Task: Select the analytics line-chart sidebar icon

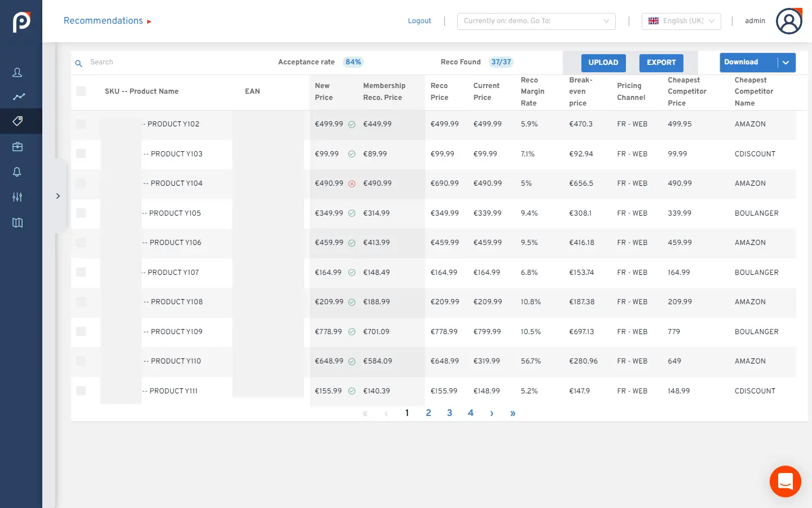Action: 19,97
